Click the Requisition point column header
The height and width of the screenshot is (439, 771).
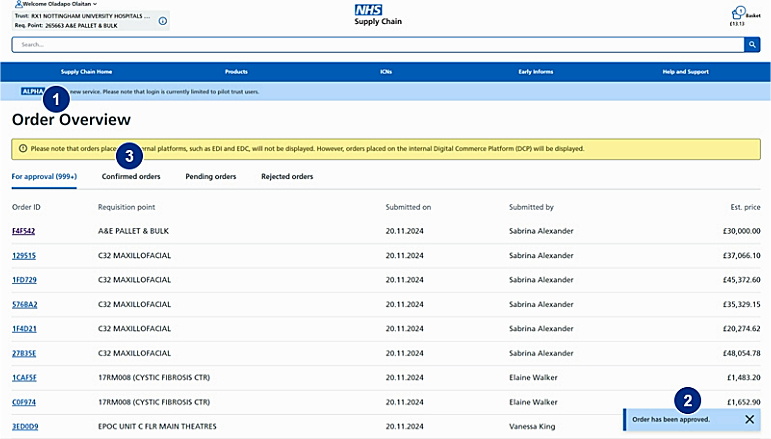[x=126, y=207]
